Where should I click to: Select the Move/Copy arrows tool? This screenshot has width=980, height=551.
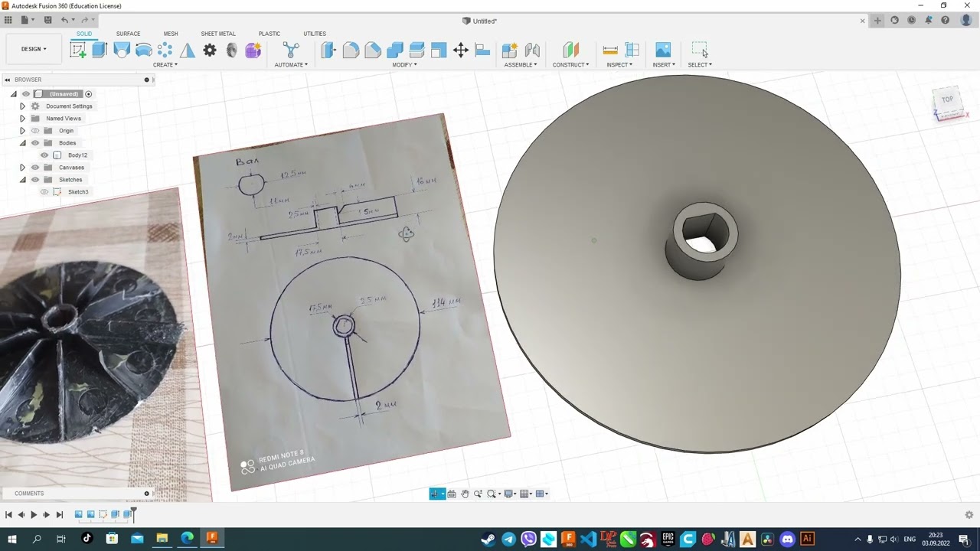click(461, 51)
